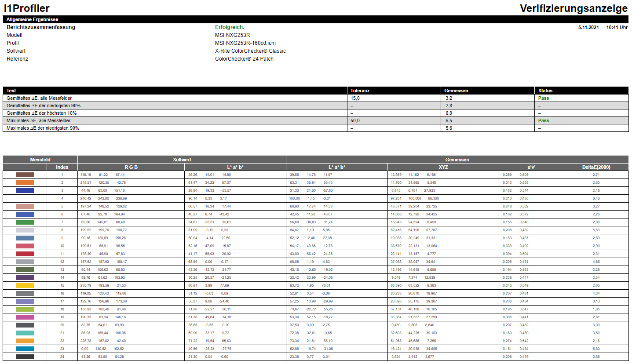Click the Test column header
This screenshot has height=364, width=632.
11,91
